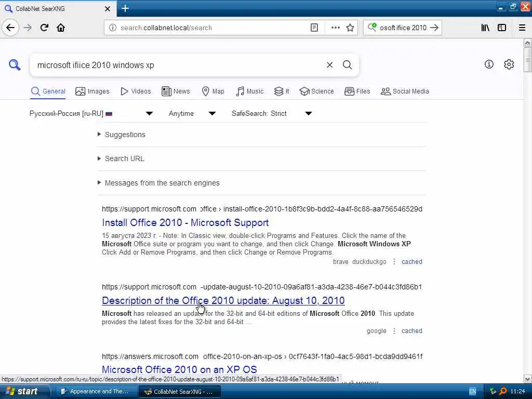Run search with magnifier button

point(347,65)
